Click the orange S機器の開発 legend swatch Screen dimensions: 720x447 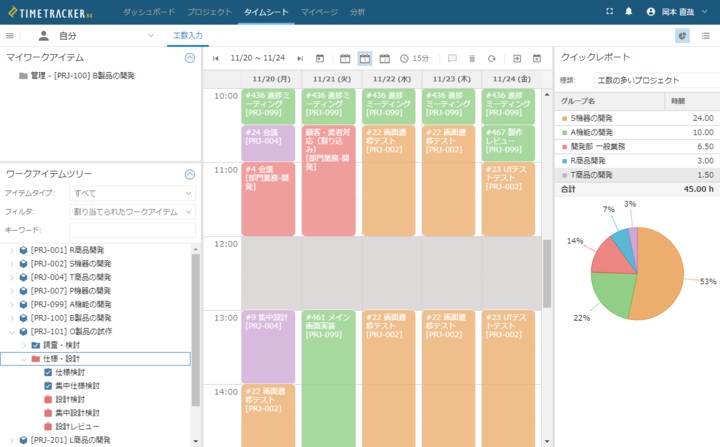click(x=565, y=118)
